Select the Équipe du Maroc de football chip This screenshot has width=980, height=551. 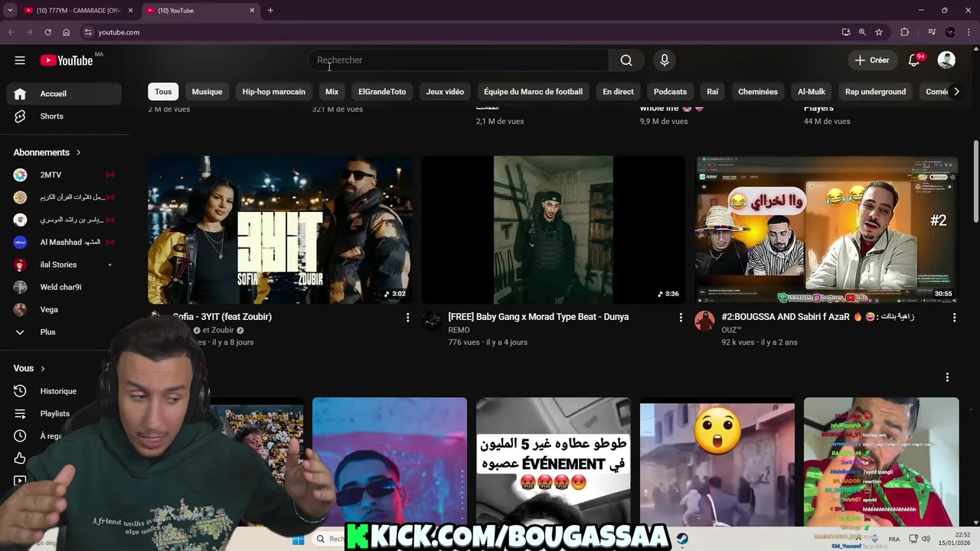[533, 92]
